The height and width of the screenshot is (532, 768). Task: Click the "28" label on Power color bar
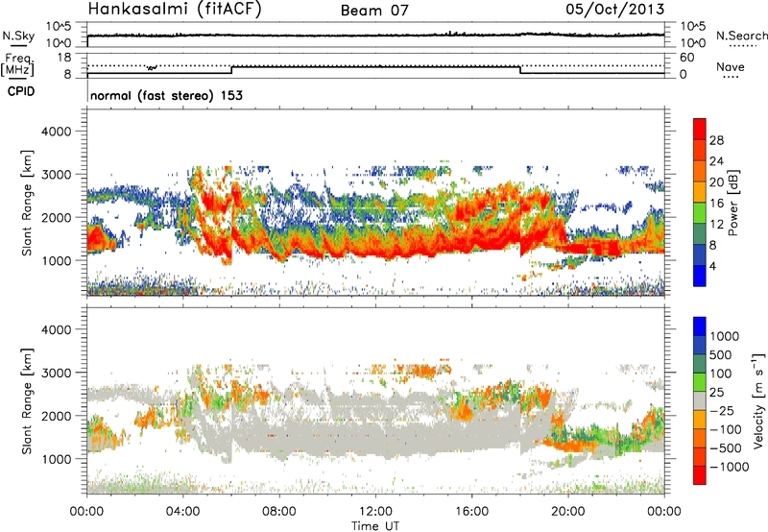click(x=716, y=140)
